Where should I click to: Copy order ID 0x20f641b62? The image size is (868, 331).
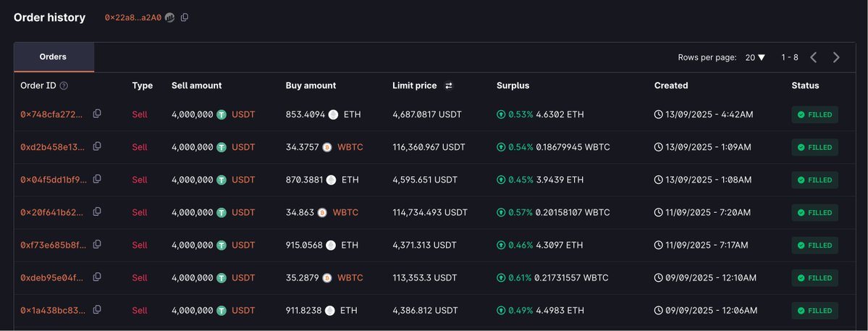click(x=97, y=211)
